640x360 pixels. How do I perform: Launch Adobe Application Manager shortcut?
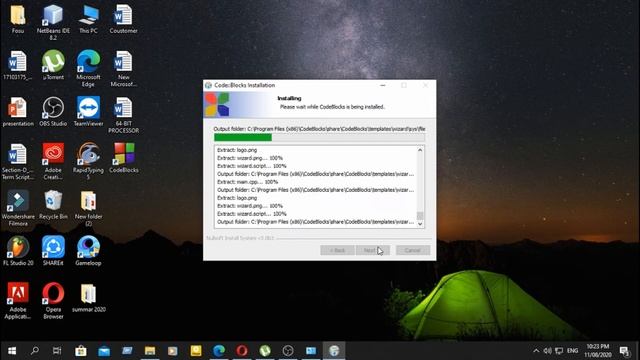[18, 301]
